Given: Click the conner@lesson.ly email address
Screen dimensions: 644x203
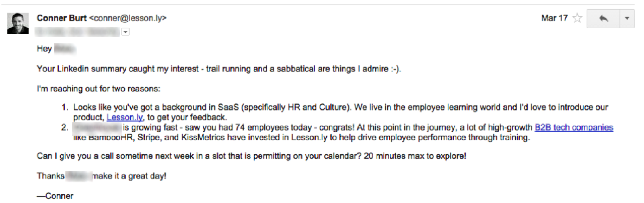Looking at the screenshot, I should coord(128,18).
